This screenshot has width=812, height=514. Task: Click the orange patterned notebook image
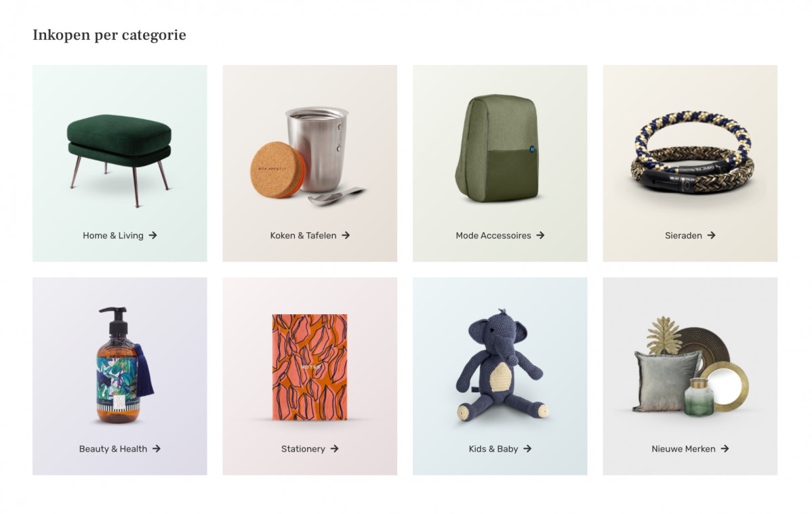tap(310, 367)
